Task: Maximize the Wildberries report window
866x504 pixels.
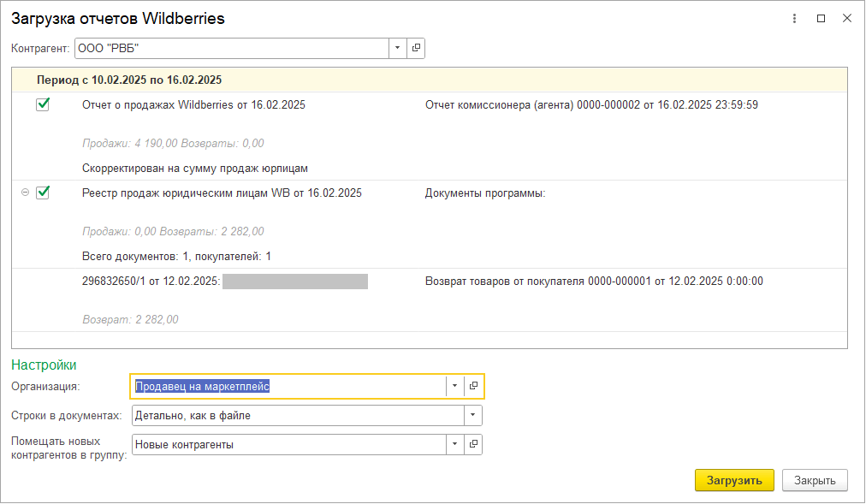Action: tap(821, 18)
